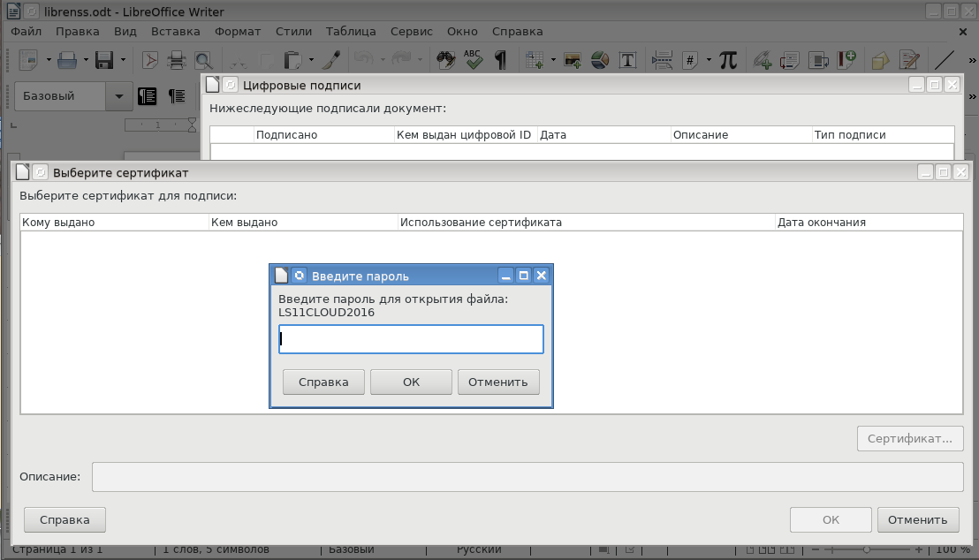Viewport: 979px width, 560px height.
Task: Open the Insert Field dropdown arrow
Action: point(709,60)
